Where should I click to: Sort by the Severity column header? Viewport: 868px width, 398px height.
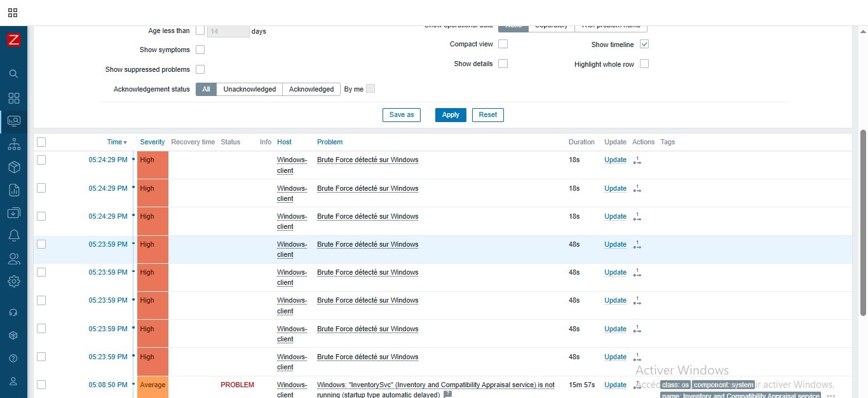pyautogui.click(x=153, y=142)
